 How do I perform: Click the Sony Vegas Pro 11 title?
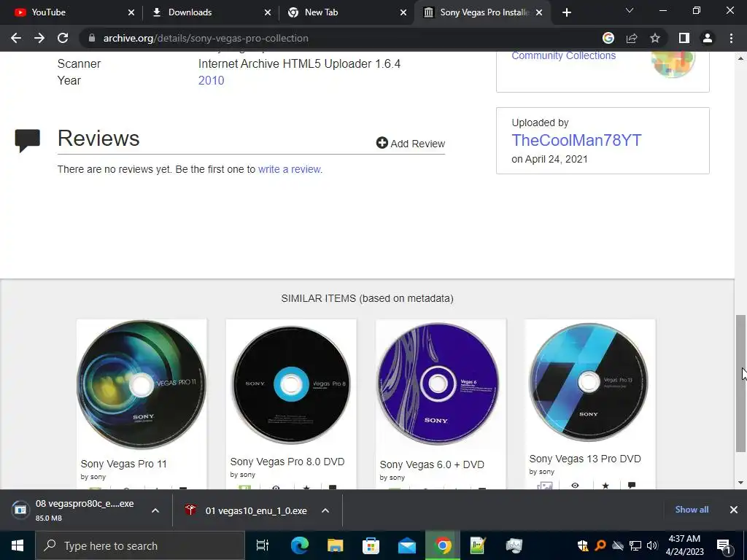(124, 464)
